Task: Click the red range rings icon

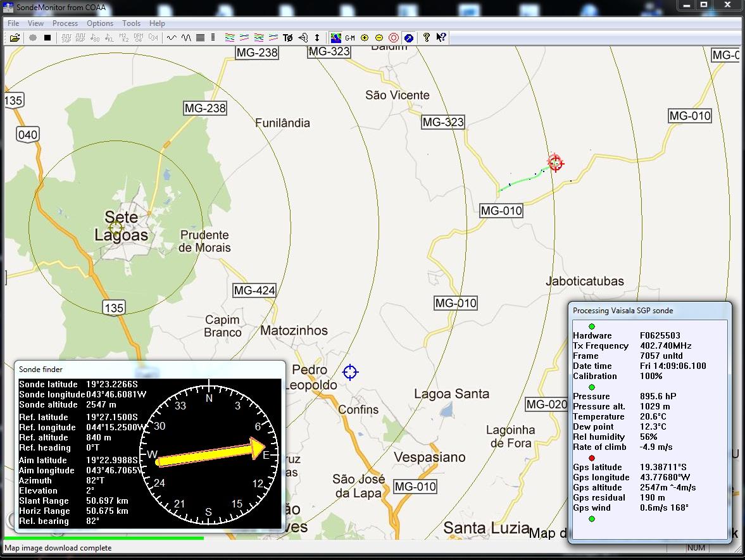Action: pos(394,37)
